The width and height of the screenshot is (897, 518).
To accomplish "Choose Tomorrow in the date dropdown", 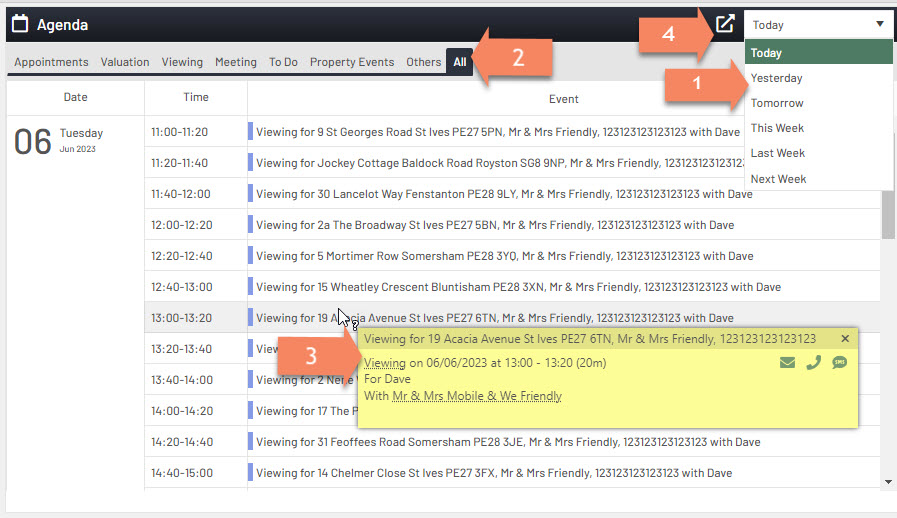I will tap(776, 103).
